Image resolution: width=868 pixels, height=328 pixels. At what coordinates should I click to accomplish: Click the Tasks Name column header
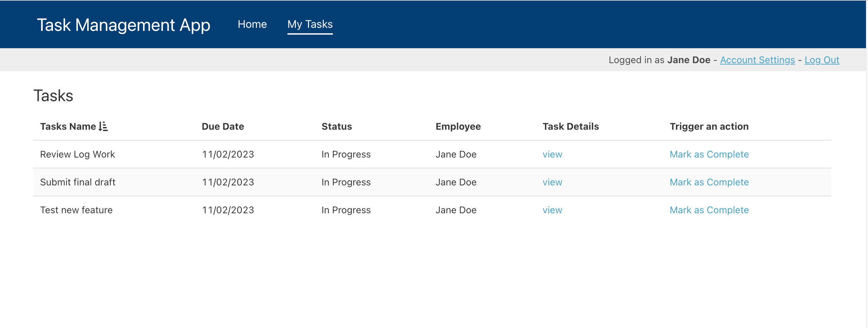(x=68, y=126)
